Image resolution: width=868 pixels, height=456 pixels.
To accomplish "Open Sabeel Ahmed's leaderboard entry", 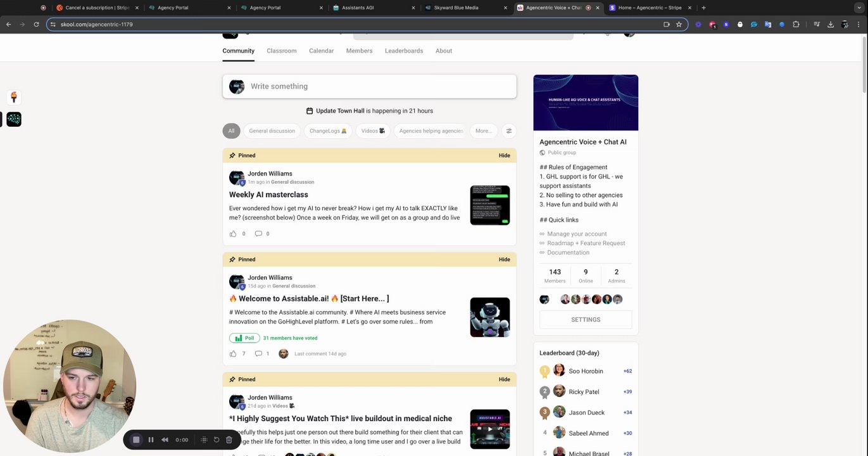I will pyautogui.click(x=589, y=433).
